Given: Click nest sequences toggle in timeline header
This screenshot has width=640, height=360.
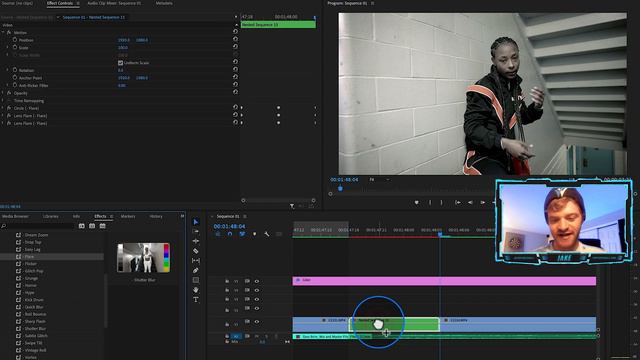Looking at the screenshot, I should point(218,234).
